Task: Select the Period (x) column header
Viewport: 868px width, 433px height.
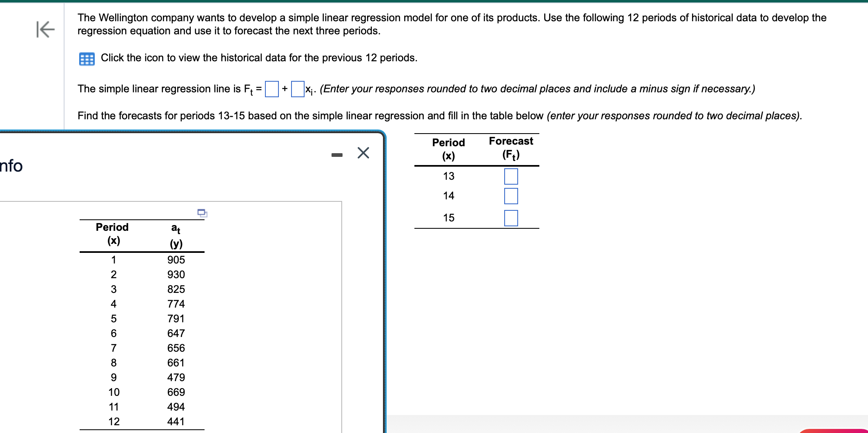Action: coord(112,234)
